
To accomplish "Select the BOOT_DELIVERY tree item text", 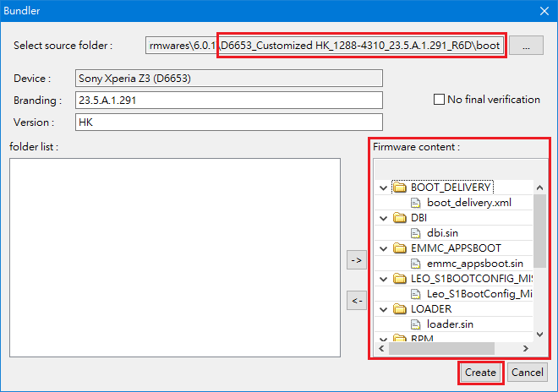I will click(451, 187).
